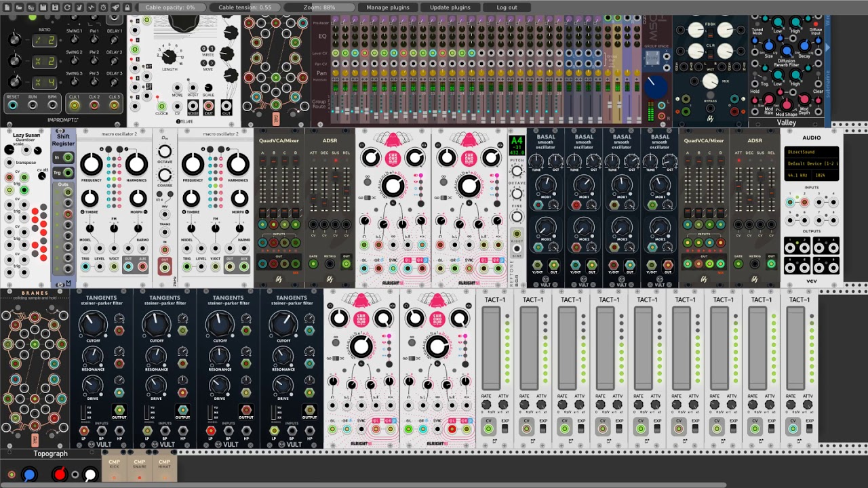Open the 44.1 kHz sample rate selector
Image resolution: width=868 pixels, height=488 pixels.
coord(799,175)
